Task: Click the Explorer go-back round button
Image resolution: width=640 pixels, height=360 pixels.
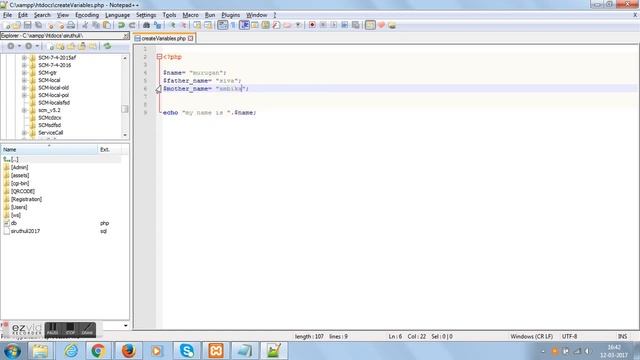Action: (x=11, y=46)
